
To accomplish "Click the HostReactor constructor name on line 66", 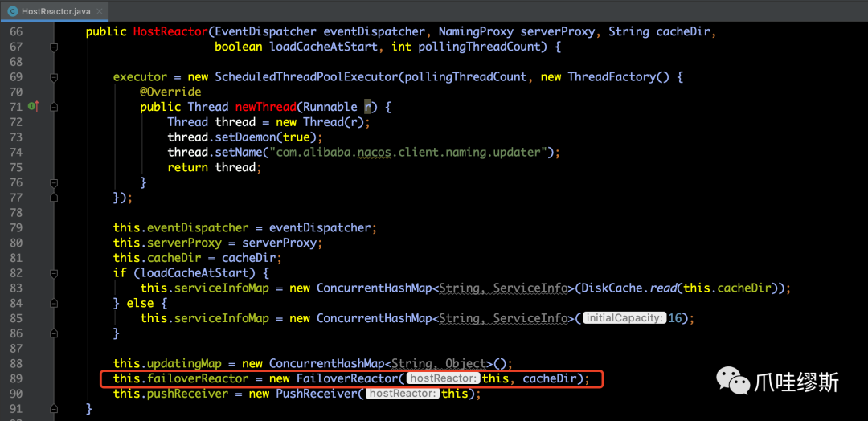I will [170, 31].
